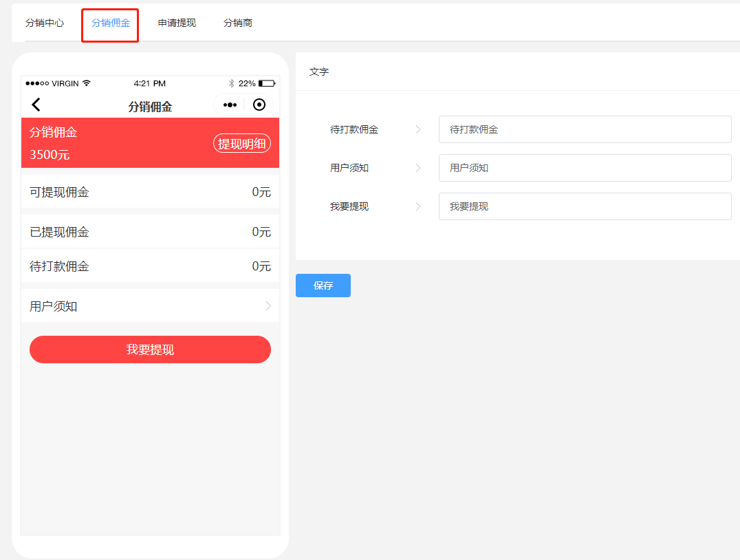Focus the 用户须知 text input field
Screen dimensions: 740x560
[x=585, y=168]
